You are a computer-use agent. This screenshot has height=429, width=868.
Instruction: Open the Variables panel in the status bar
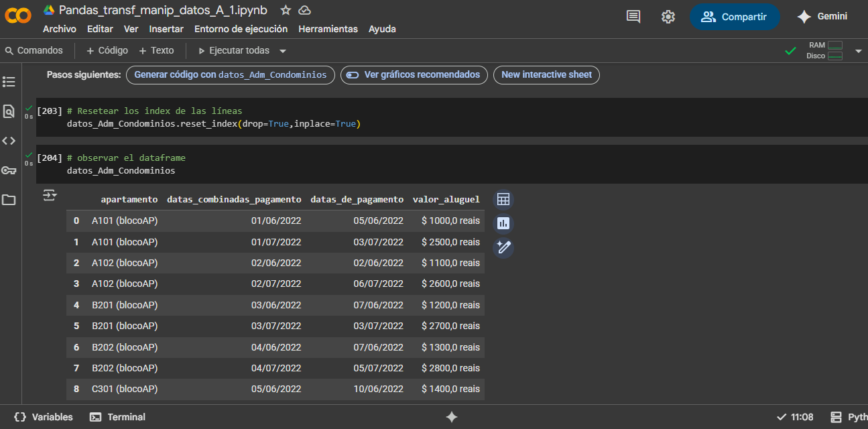(44, 417)
